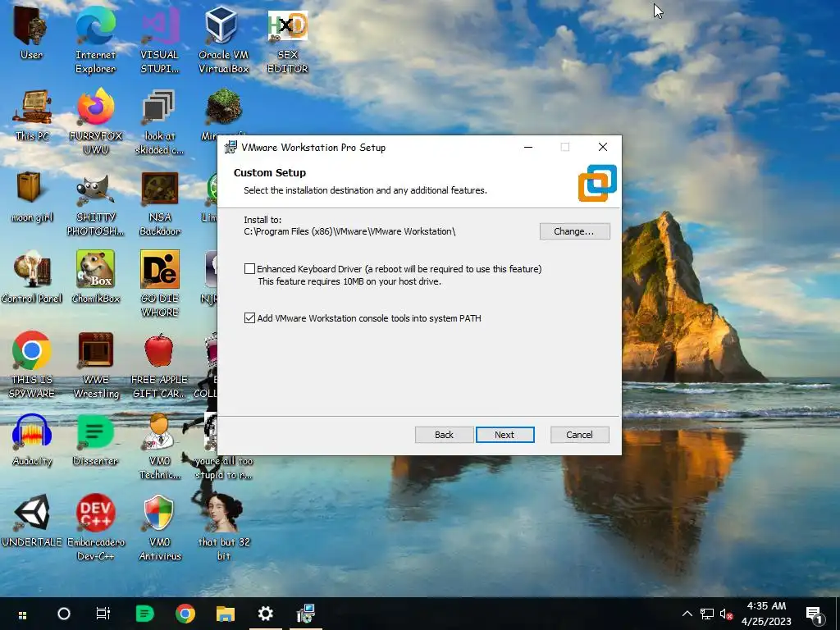This screenshot has height=630, width=840.
Task: Enable the Enhanced Keyboard Driver checkbox
Action: [x=249, y=269]
